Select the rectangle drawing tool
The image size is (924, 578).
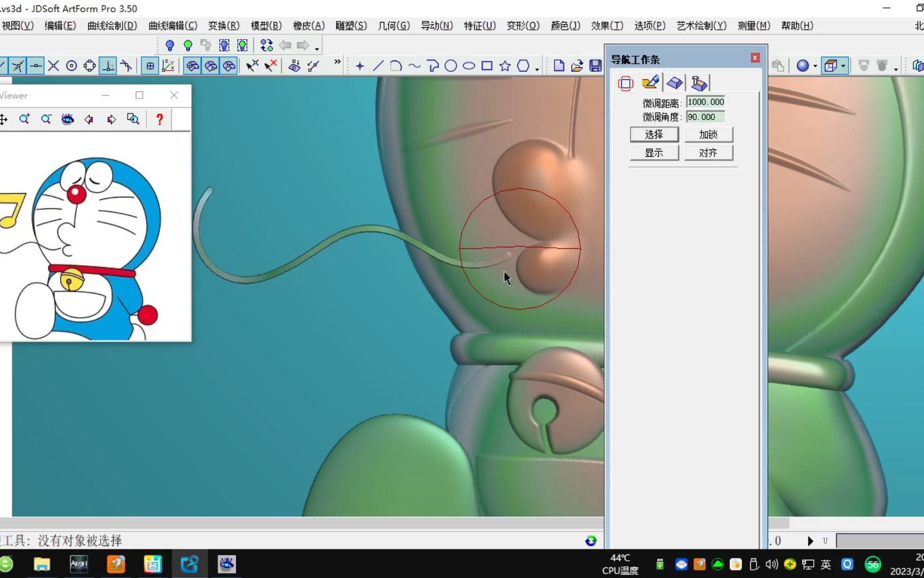[x=487, y=66]
